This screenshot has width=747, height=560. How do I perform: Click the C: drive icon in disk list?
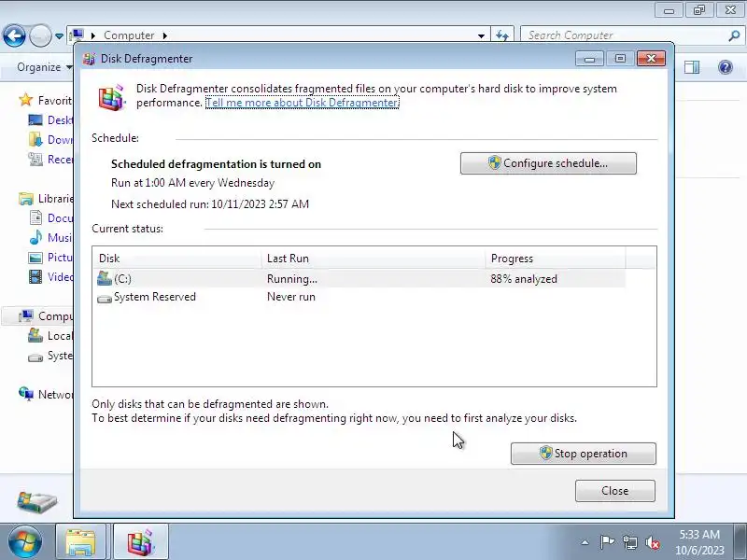(x=105, y=278)
